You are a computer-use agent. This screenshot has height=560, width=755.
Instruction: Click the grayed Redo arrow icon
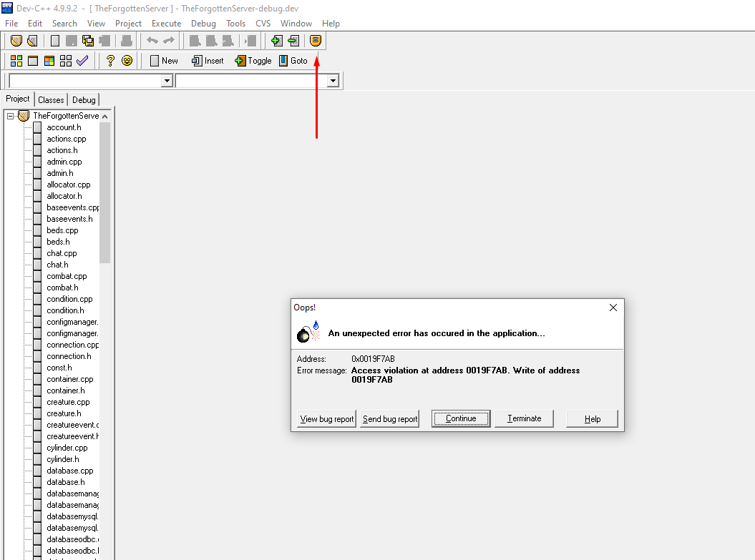coord(168,41)
